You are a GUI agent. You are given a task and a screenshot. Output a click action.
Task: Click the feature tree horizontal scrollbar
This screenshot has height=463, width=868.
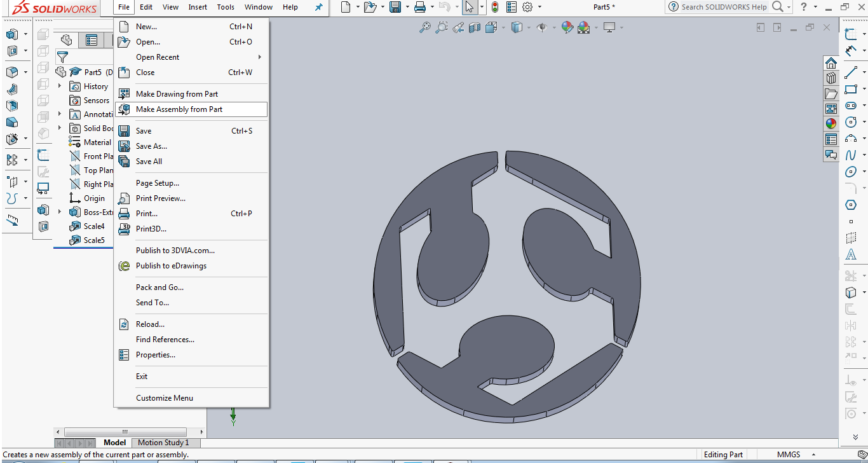point(125,432)
